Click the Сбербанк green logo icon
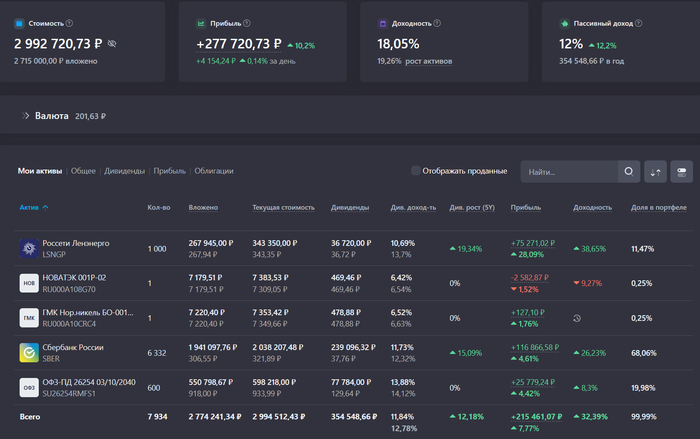The image size is (700, 439). coord(29,352)
